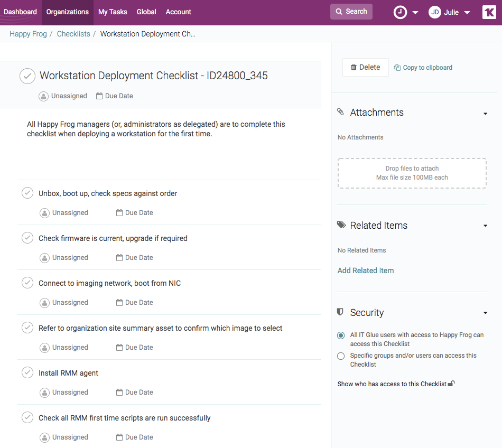The height and width of the screenshot is (448, 502).
Task: Click the IT Glue logo icon
Action: pos(489,12)
